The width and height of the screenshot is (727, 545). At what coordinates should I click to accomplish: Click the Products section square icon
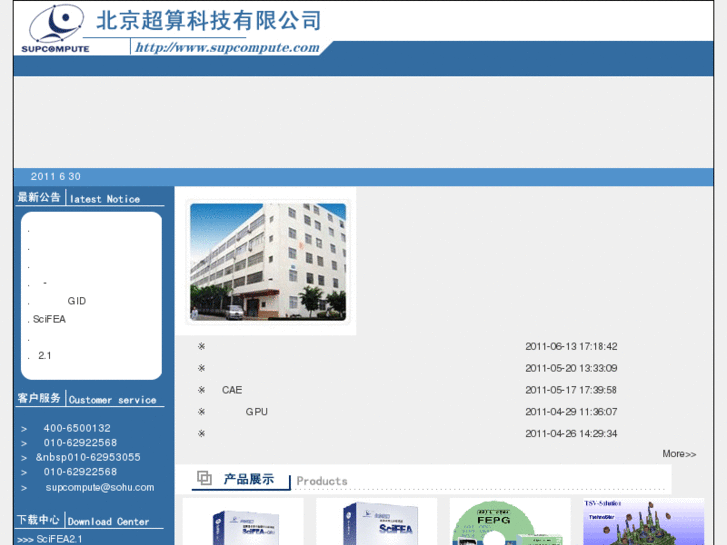click(x=204, y=478)
